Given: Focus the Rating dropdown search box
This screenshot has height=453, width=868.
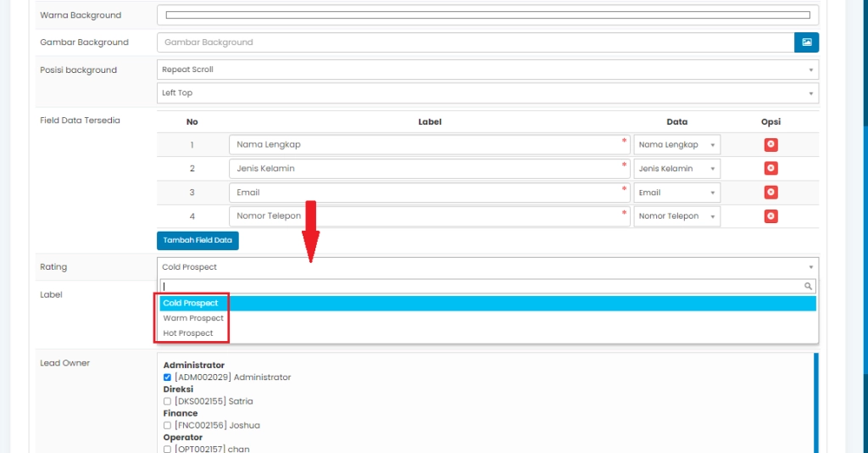Looking at the screenshot, I should [x=487, y=287].
